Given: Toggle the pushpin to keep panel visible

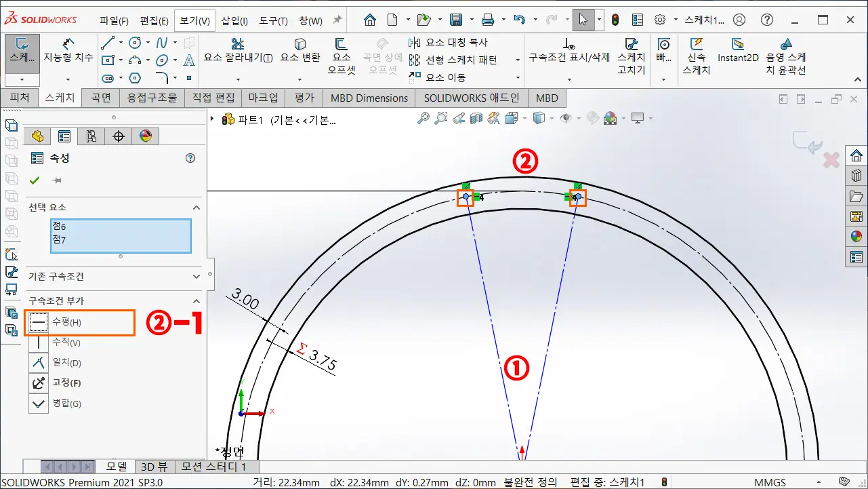Looking at the screenshot, I should coord(57,180).
